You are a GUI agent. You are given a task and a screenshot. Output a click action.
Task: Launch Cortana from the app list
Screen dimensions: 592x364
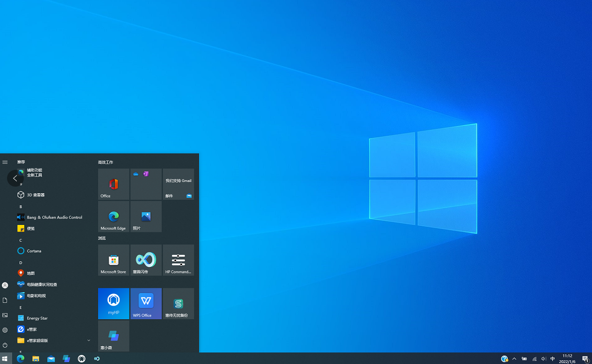coord(54,251)
